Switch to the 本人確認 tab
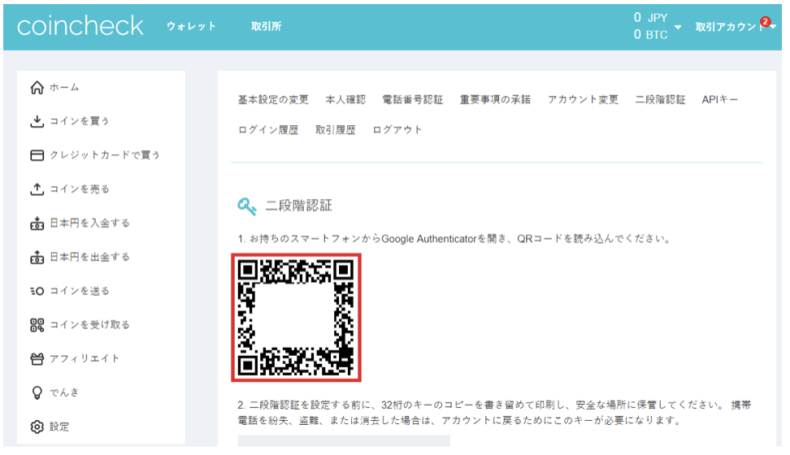This screenshot has height=455, width=790. (345, 100)
